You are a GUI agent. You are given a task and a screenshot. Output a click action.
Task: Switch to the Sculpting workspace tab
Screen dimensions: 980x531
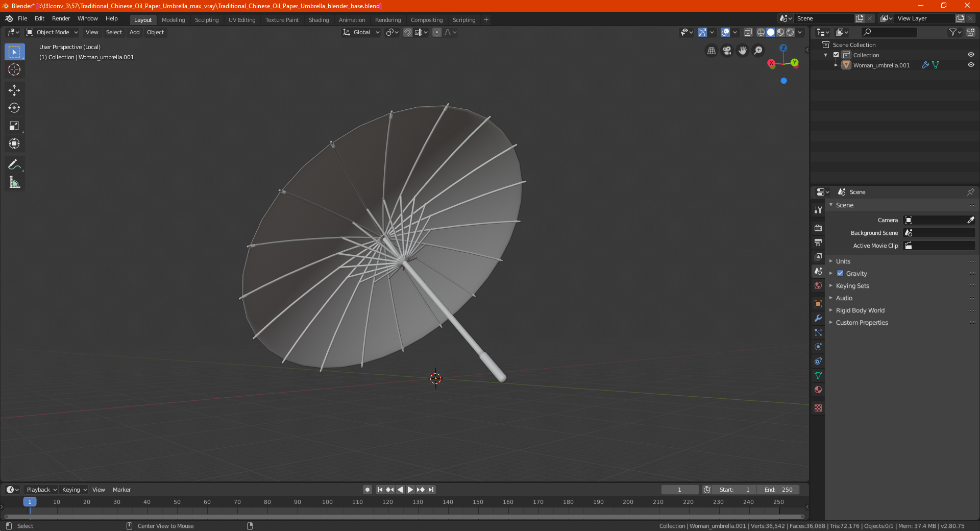pyautogui.click(x=207, y=20)
